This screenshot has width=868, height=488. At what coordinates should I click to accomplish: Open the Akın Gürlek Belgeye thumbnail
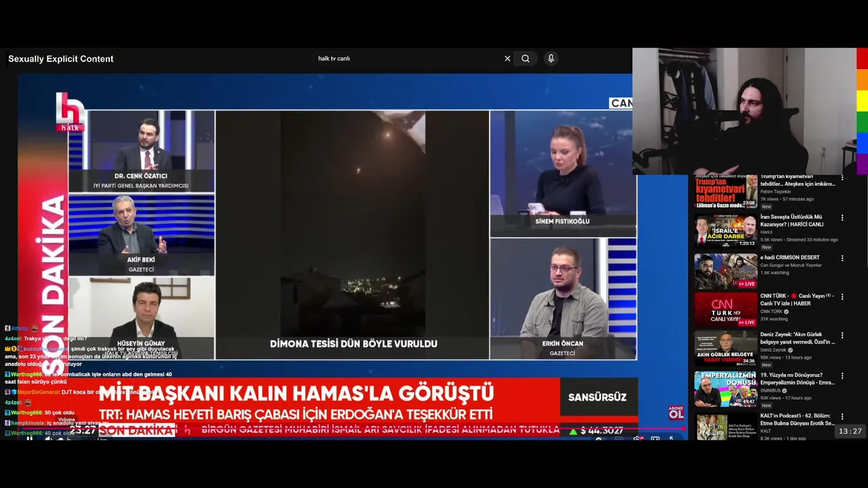pyautogui.click(x=725, y=349)
